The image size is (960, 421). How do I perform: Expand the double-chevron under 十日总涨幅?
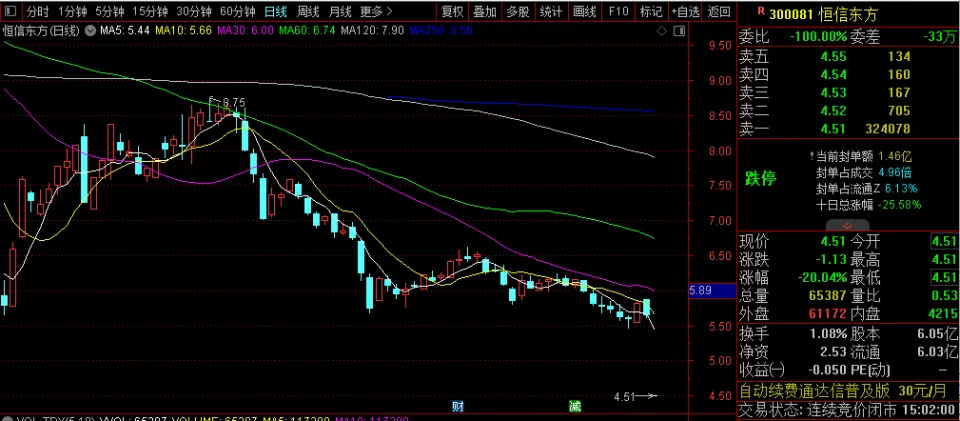[847, 224]
